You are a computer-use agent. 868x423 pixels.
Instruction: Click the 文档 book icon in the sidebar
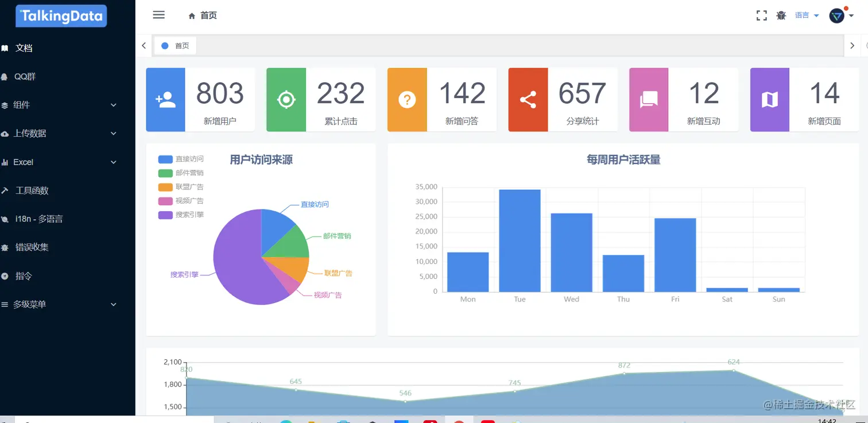pos(5,49)
